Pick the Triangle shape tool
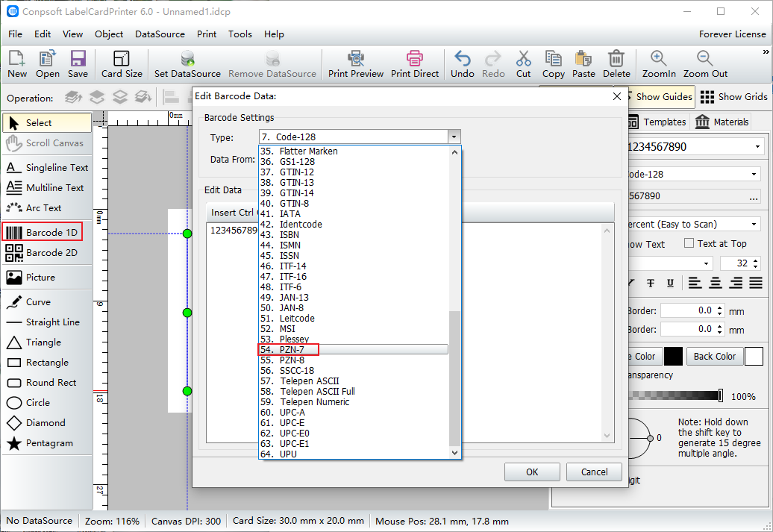Image resolution: width=773 pixels, height=532 pixels. pos(47,342)
